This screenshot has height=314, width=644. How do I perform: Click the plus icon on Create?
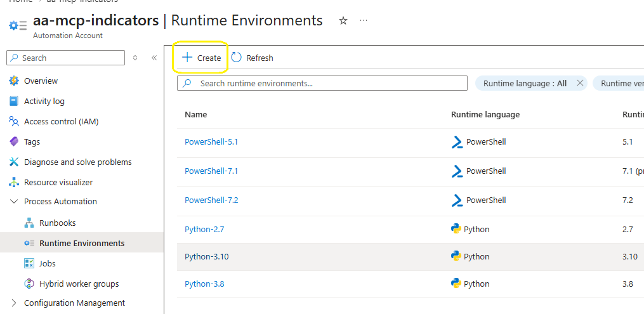tap(187, 57)
